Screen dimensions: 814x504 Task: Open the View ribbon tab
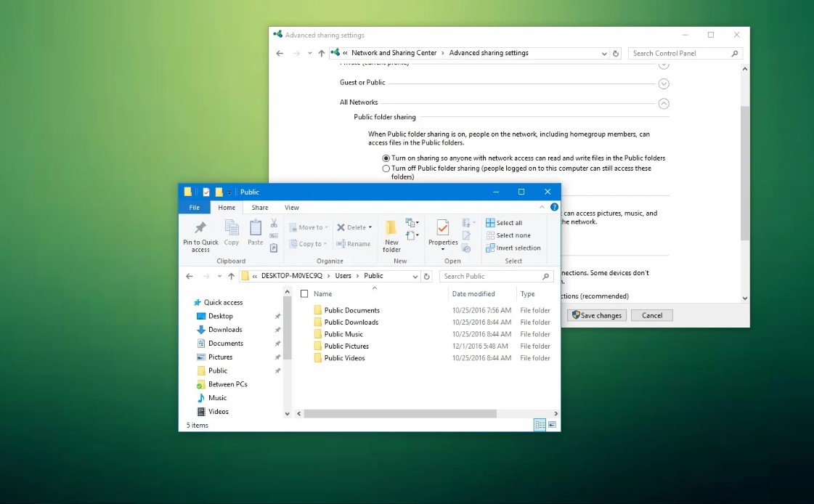[x=291, y=208]
